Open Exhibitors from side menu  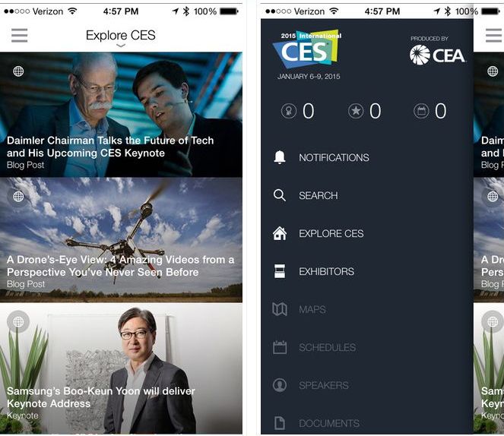(x=314, y=271)
